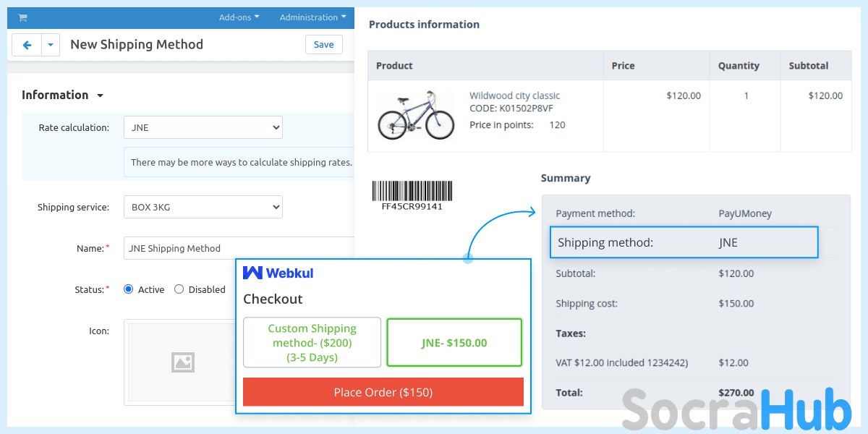The image size is (868, 434).
Task: Click the Webkul logo in checkout popup
Action: (278, 273)
